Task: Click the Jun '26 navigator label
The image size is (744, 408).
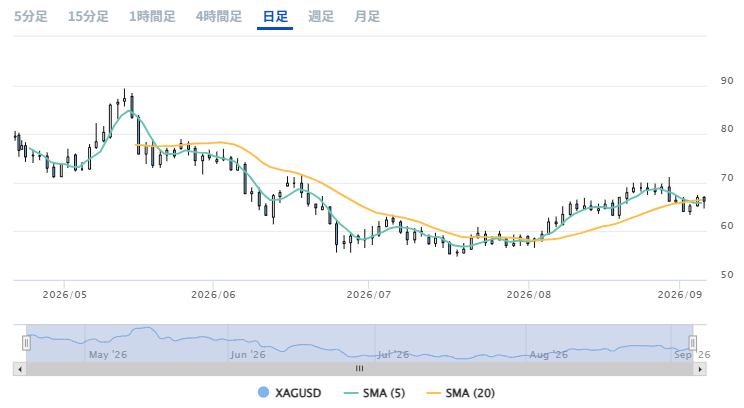Action: [248, 354]
